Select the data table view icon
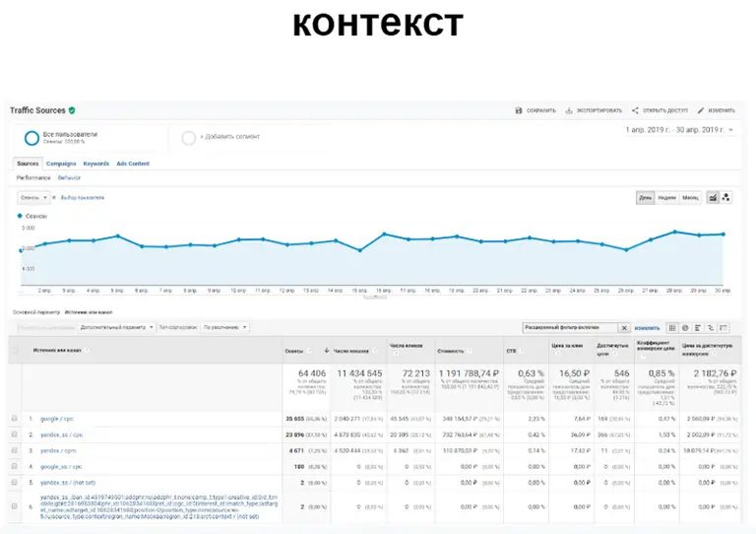The width and height of the screenshot is (756, 534). click(672, 327)
